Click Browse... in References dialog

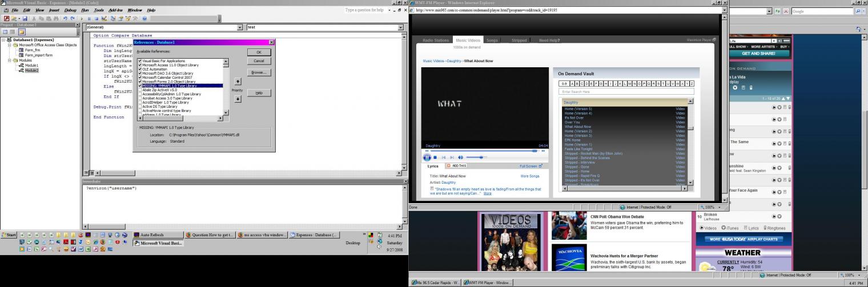pos(259,72)
